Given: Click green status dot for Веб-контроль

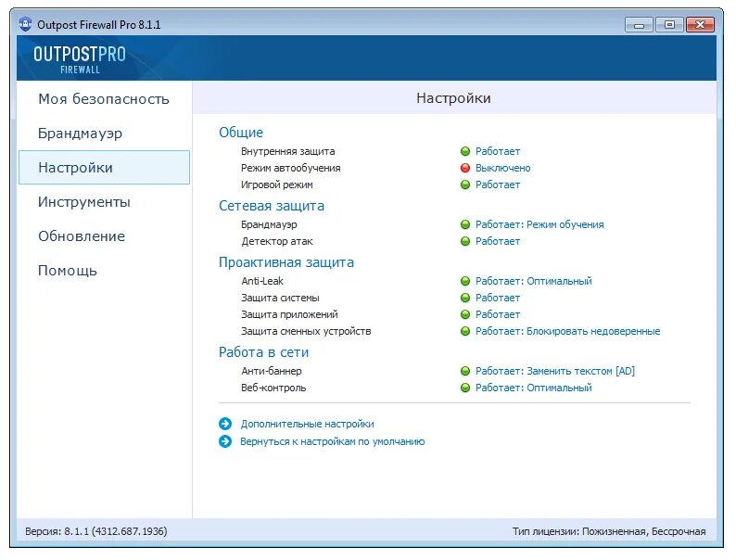Looking at the screenshot, I should [x=465, y=388].
